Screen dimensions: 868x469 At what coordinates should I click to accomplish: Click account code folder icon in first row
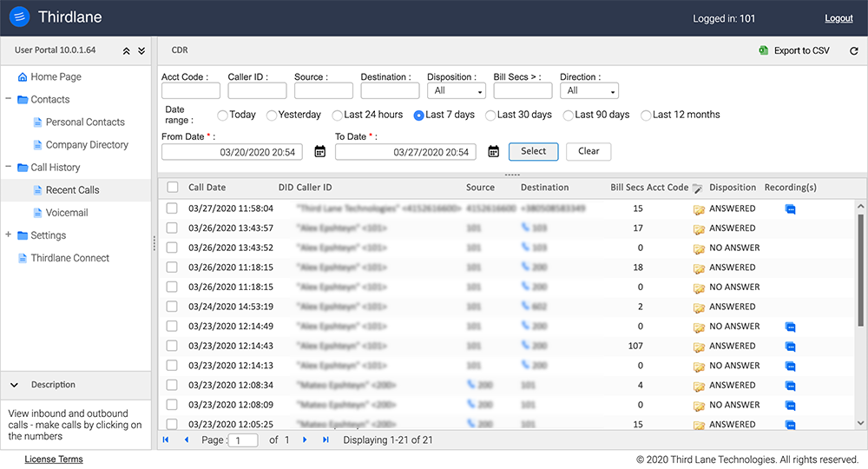coord(698,209)
